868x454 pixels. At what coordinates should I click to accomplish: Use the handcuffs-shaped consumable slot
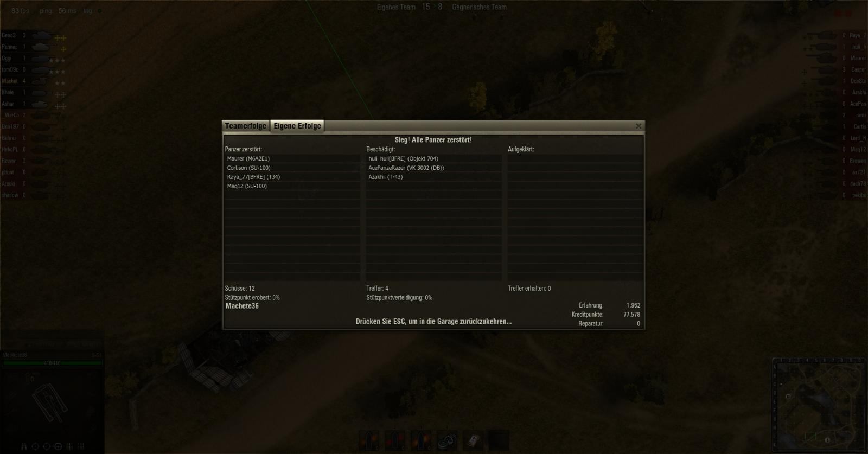point(447,440)
